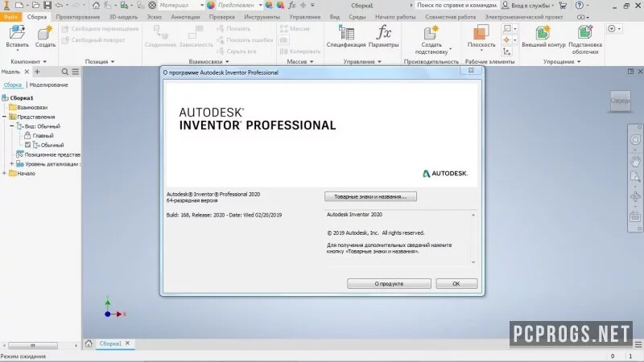Click the Undo arrow icon
The image size is (644, 362).
click(59, 6)
